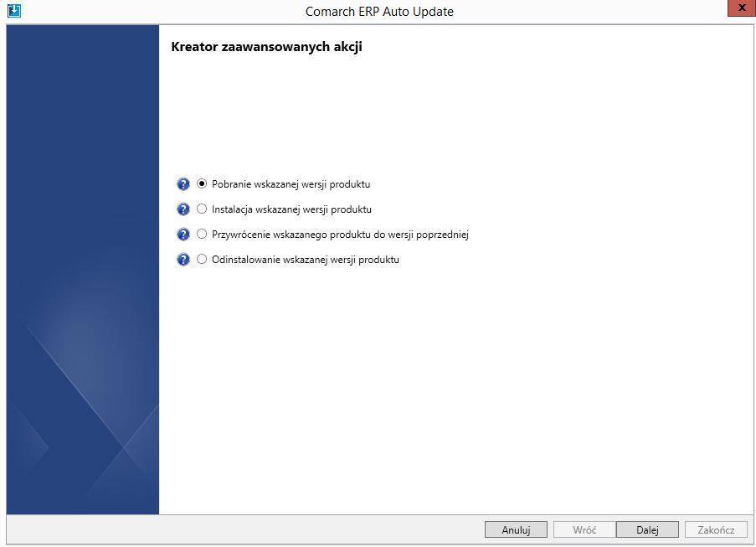Click the Comarch ERP Auto Update title icon

tap(14, 10)
